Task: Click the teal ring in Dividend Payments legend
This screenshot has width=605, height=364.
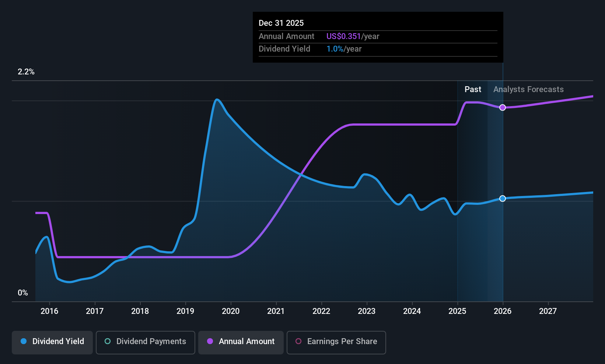Action: pos(108,342)
